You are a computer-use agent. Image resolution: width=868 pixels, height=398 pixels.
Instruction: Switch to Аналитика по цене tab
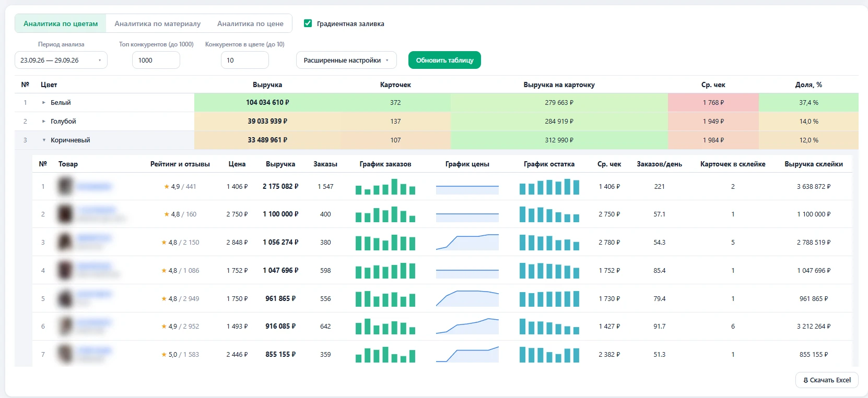tap(250, 23)
